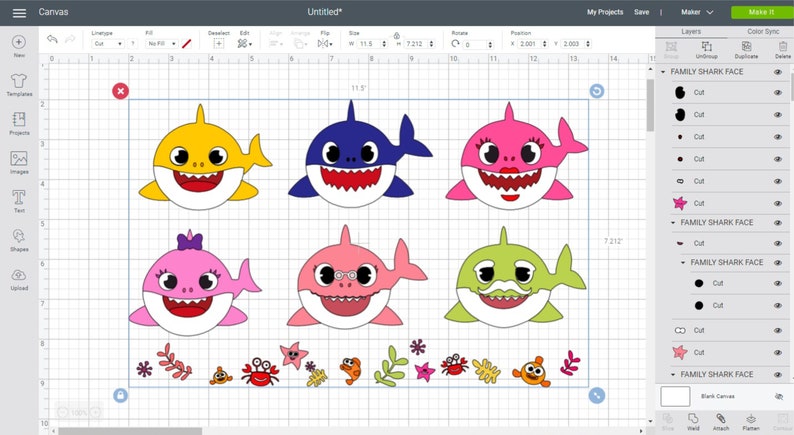Image resolution: width=794 pixels, height=435 pixels.
Task: Open the Images library
Action: pos(19,163)
